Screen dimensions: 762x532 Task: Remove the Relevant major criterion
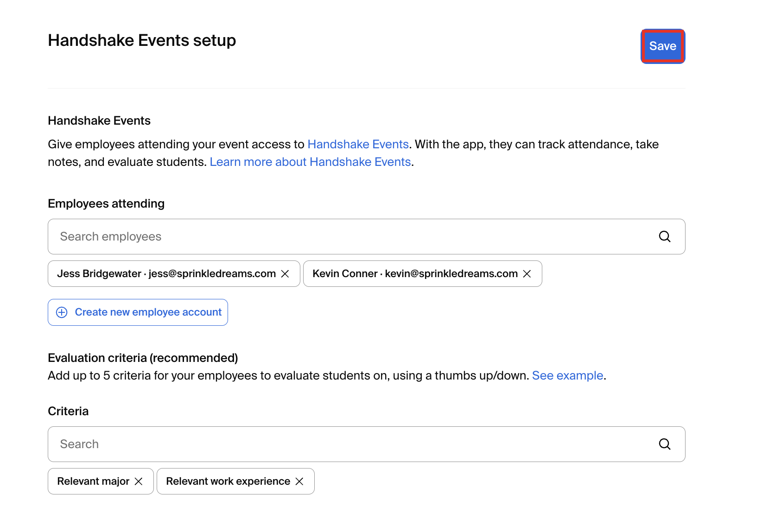point(139,481)
